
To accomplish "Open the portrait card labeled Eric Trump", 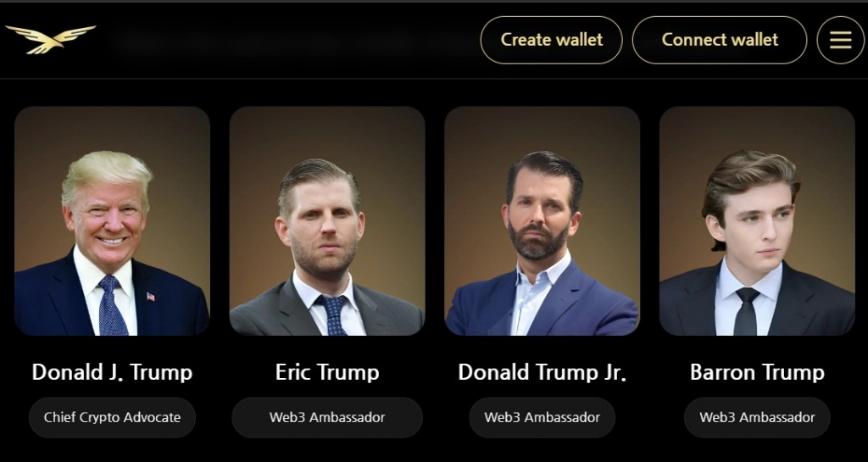I will 327,220.
